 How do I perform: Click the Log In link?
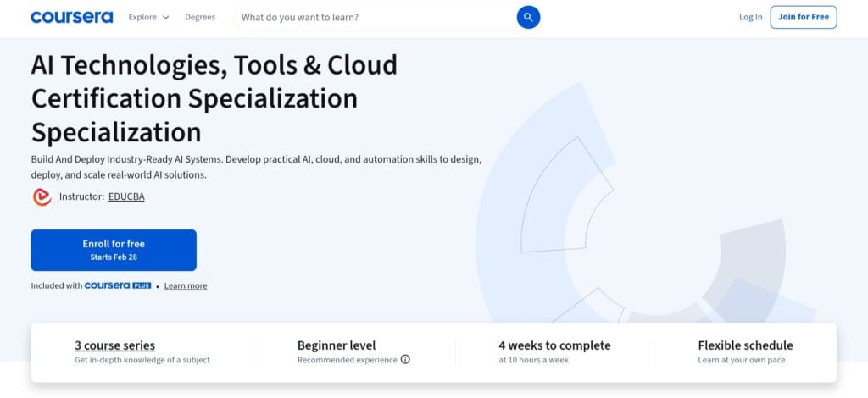(750, 17)
